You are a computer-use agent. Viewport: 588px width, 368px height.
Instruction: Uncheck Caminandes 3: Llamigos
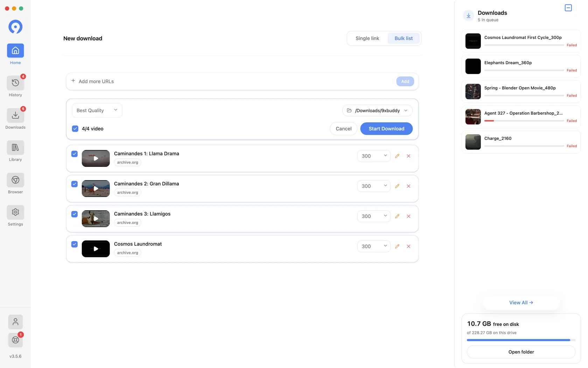74,214
